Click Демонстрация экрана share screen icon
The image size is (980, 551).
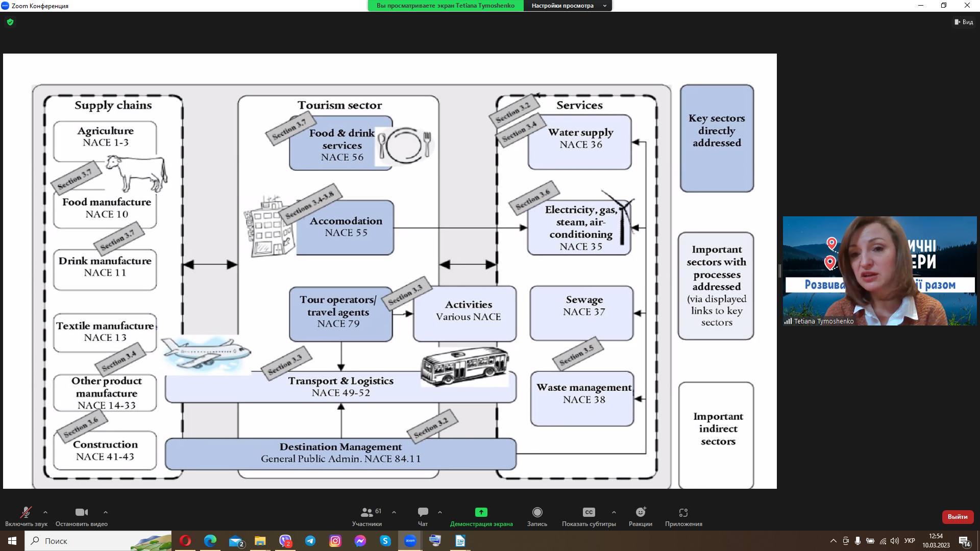(481, 512)
